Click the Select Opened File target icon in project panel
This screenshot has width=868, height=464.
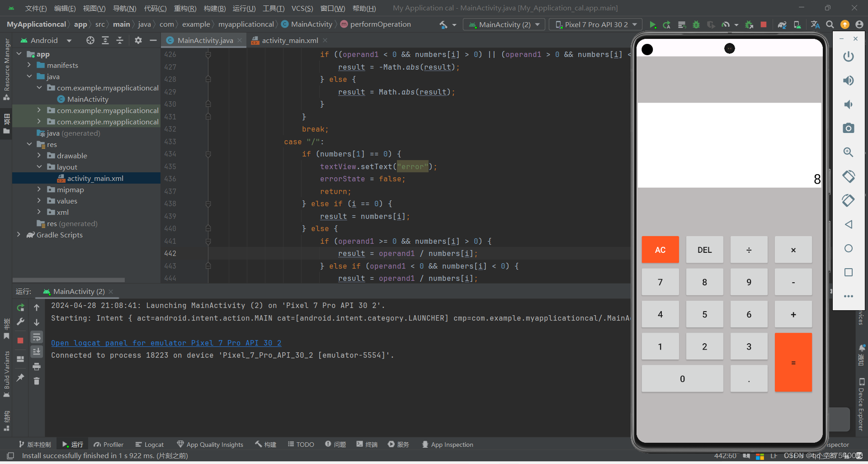(90, 41)
